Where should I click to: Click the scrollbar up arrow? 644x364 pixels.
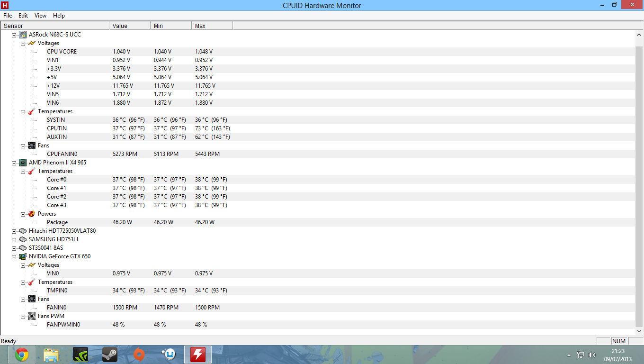(x=639, y=35)
